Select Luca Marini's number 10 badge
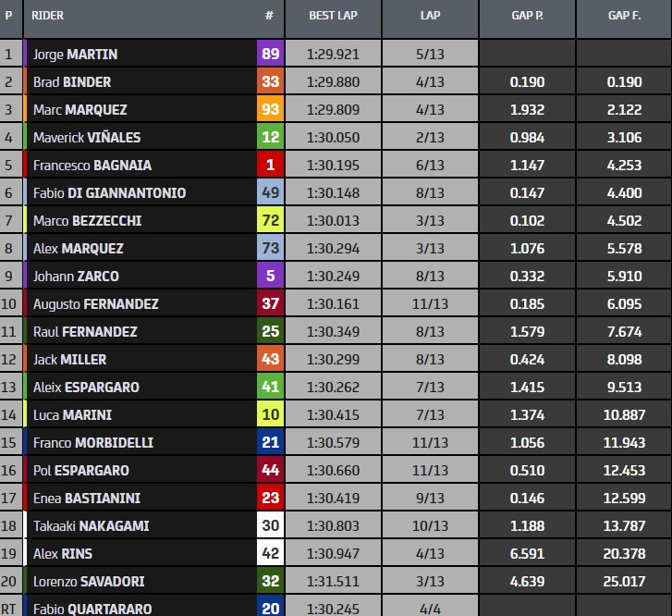672x616 pixels. (270, 414)
